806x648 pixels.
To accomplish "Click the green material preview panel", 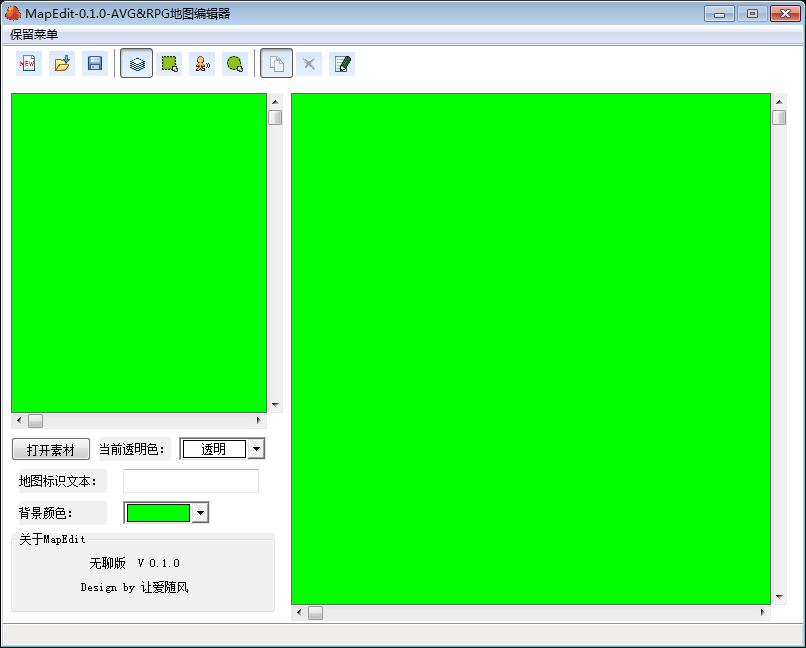I will click(x=139, y=253).
